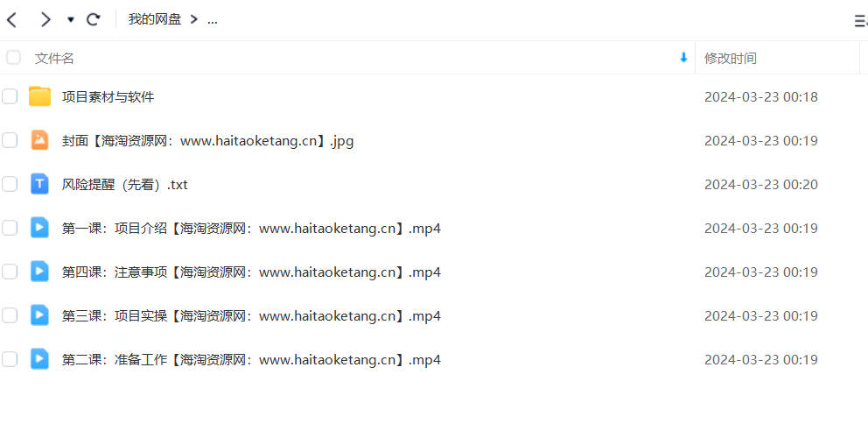The image size is (868, 438).
Task: Click the video icon of 第三课 项目实操
Action: click(40, 315)
